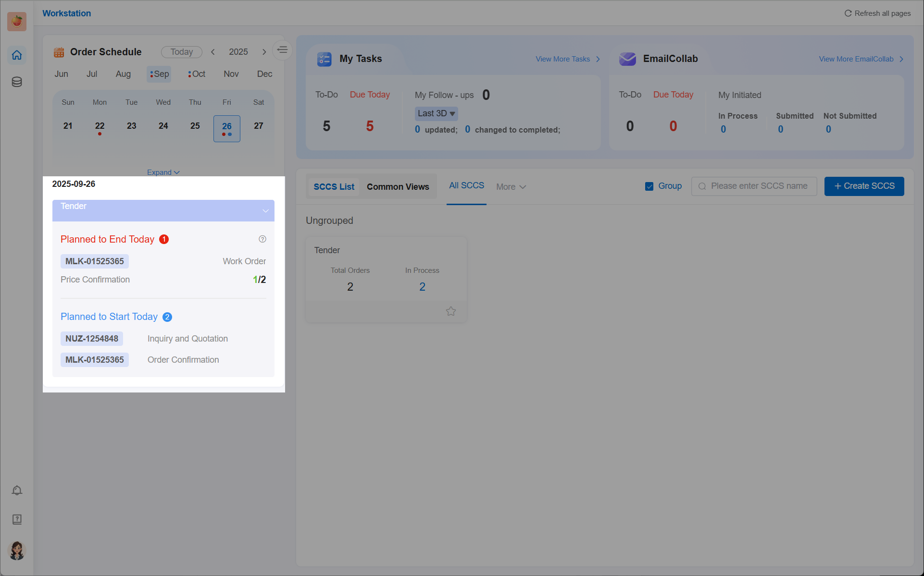Go to next year arrow
The width and height of the screenshot is (924, 576).
[x=264, y=52]
